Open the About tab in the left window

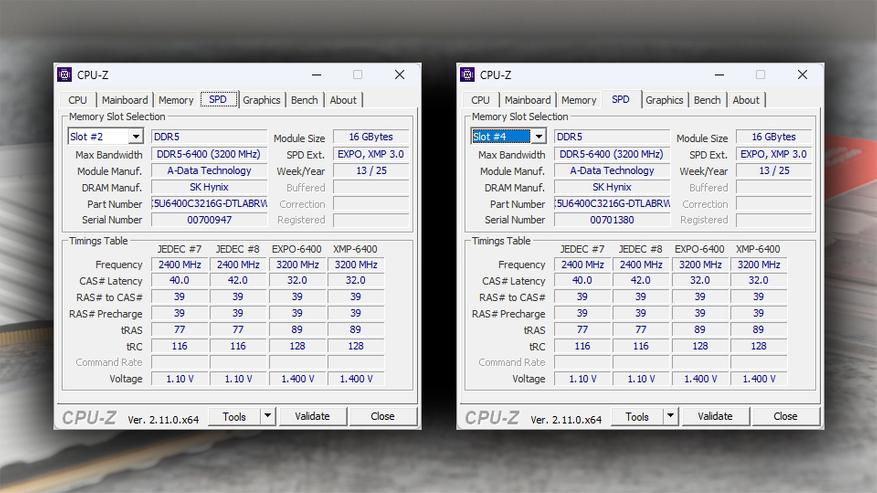(343, 100)
